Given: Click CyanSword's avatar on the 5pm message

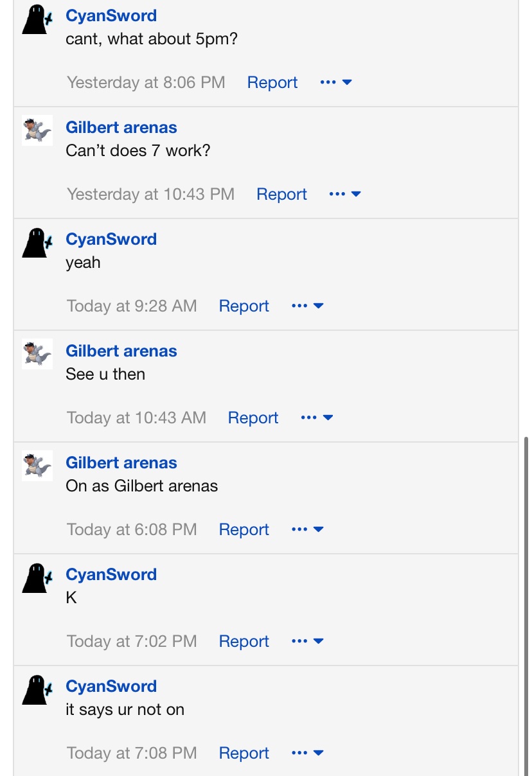Looking at the screenshot, I should (x=37, y=20).
